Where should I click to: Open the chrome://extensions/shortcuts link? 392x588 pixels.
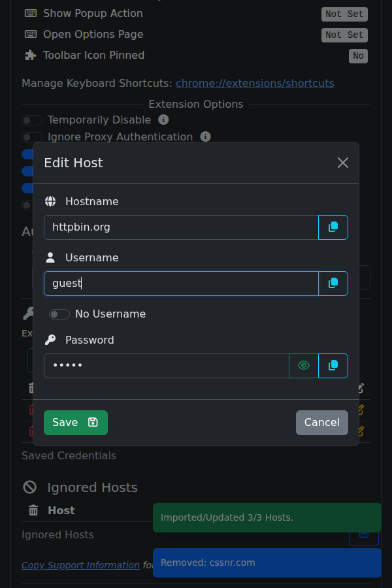(x=255, y=84)
